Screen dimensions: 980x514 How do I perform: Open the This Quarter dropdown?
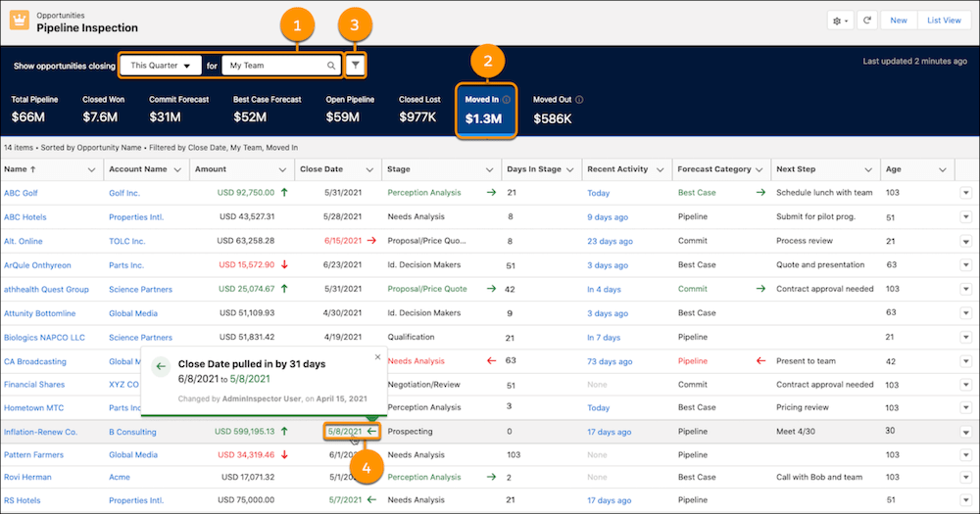click(161, 66)
